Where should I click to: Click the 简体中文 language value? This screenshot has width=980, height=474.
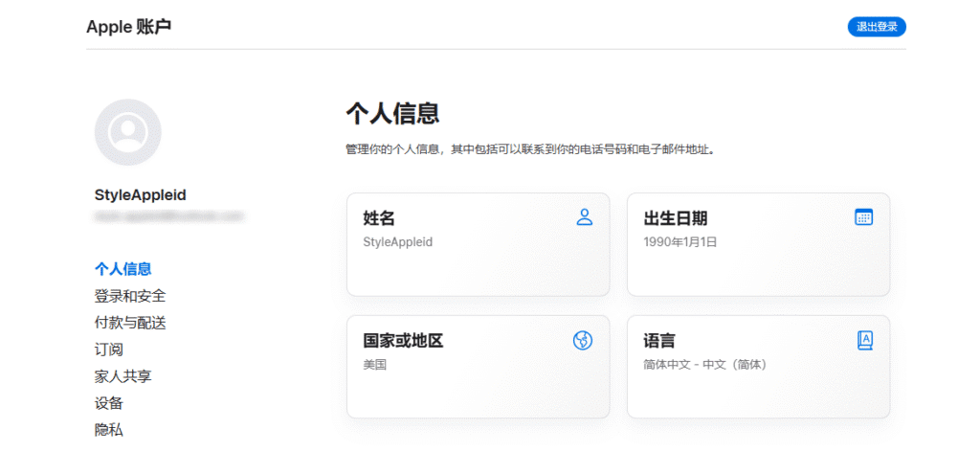(704, 365)
